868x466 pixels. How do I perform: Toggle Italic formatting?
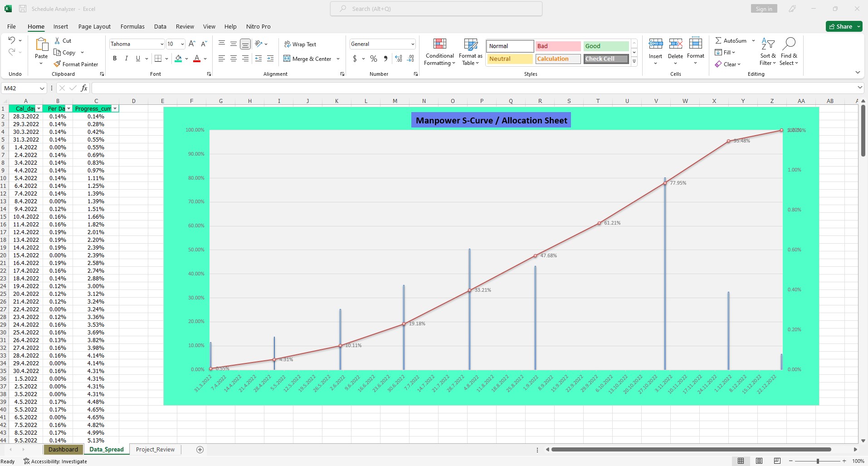tap(126, 59)
